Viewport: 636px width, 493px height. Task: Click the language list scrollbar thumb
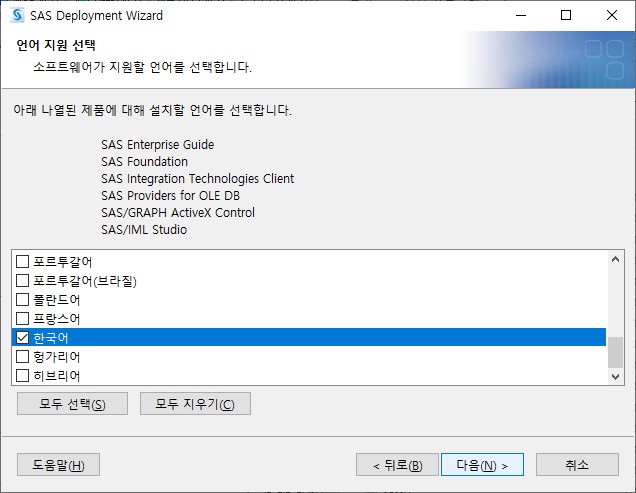point(615,352)
